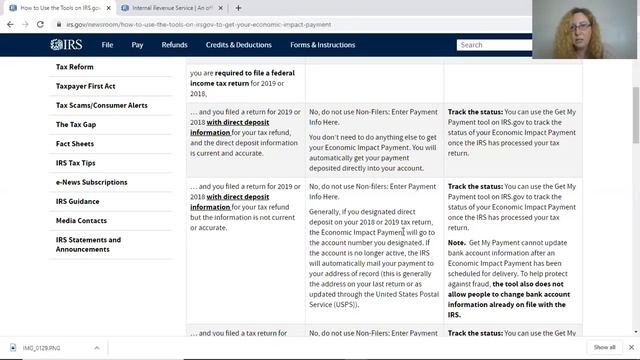Click the 'Note.' text in the table

[x=457, y=242]
